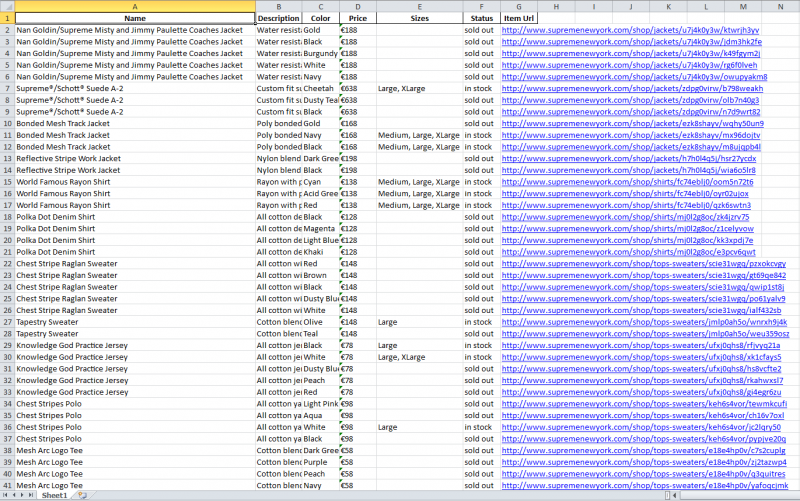Click the Status header cell

[482, 18]
